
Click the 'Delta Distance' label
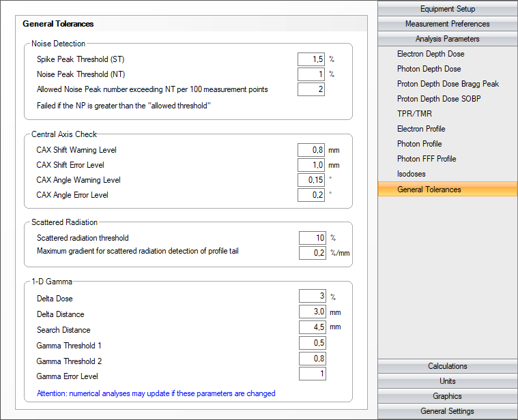coord(61,314)
